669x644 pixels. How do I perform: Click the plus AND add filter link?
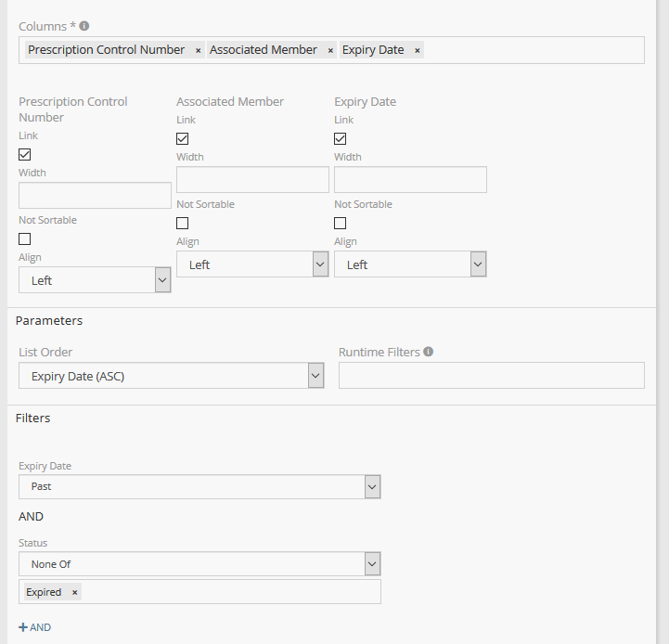pos(35,627)
